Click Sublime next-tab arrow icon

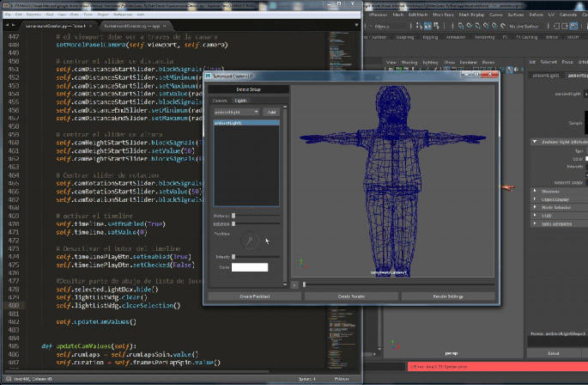tap(14, 25)
